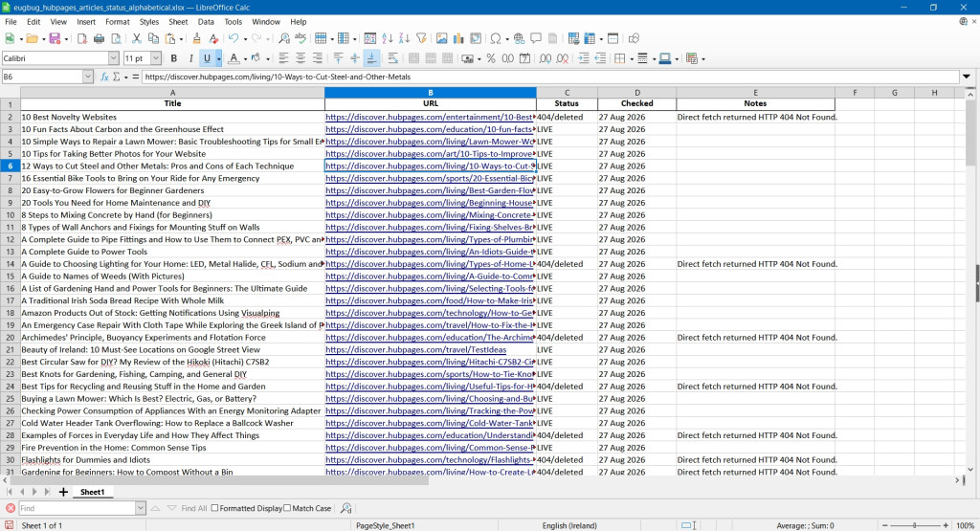980x531 pixels.
Task: Format cell as date
Action: pyautogui.click(x=525, y=58)
